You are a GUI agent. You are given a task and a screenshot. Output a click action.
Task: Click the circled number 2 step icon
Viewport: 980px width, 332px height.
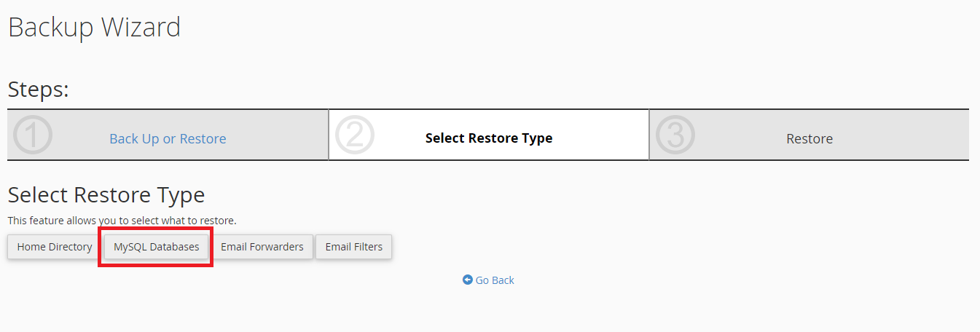click(354, 135)
